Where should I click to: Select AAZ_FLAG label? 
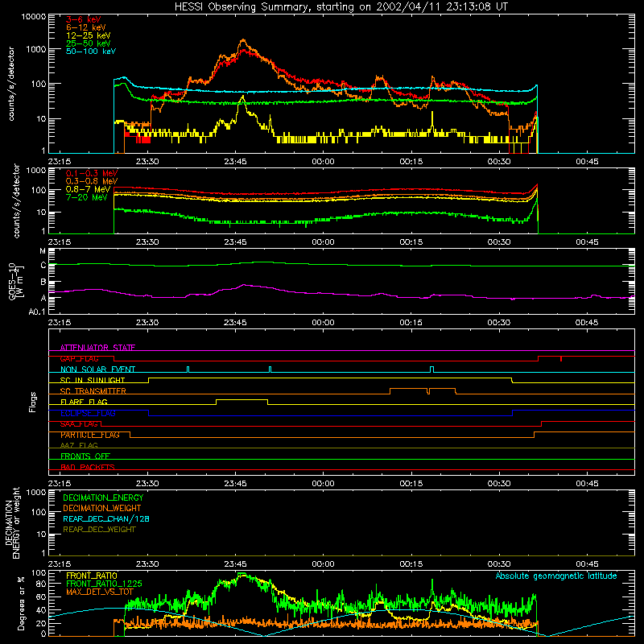79,445
